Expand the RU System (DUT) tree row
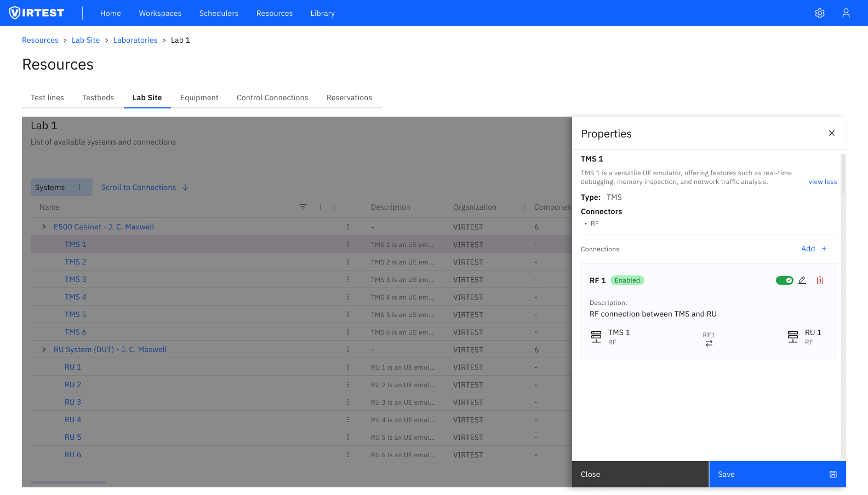The height and width of the screenshot is (495, 868). [x=44, y=349]
